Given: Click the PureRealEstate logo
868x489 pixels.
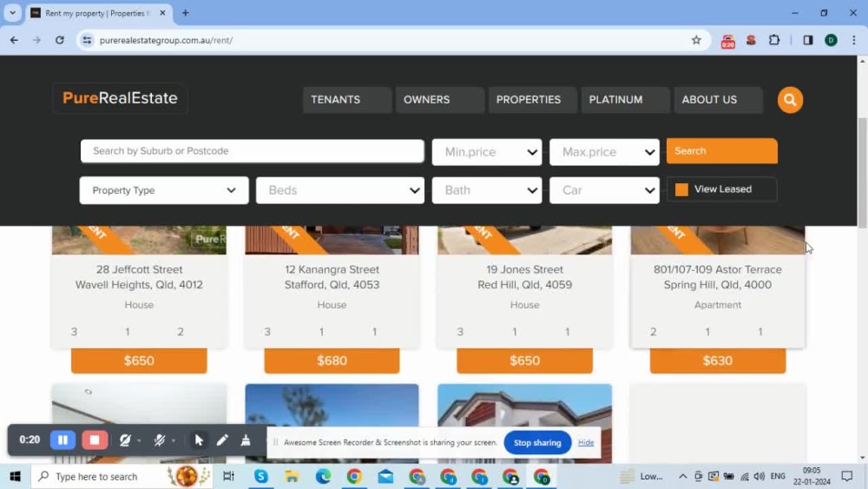Looking at the screenshot, I should [120, 98].
